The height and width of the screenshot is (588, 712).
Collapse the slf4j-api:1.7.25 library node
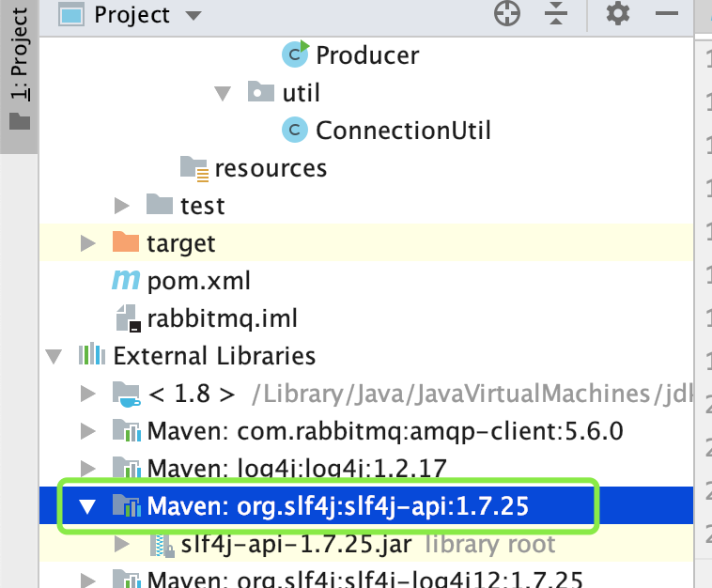(x=88, y=507)
